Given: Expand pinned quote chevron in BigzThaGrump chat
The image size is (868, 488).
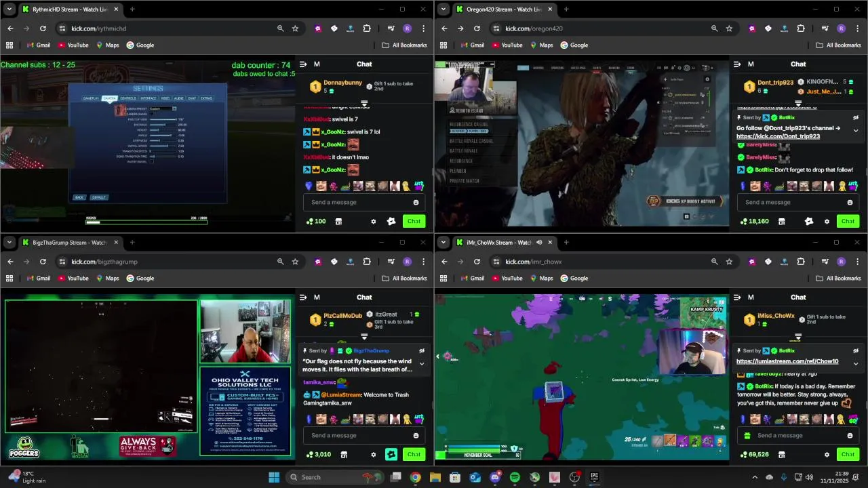Looking at the screenshot, I should coord(421,364).
